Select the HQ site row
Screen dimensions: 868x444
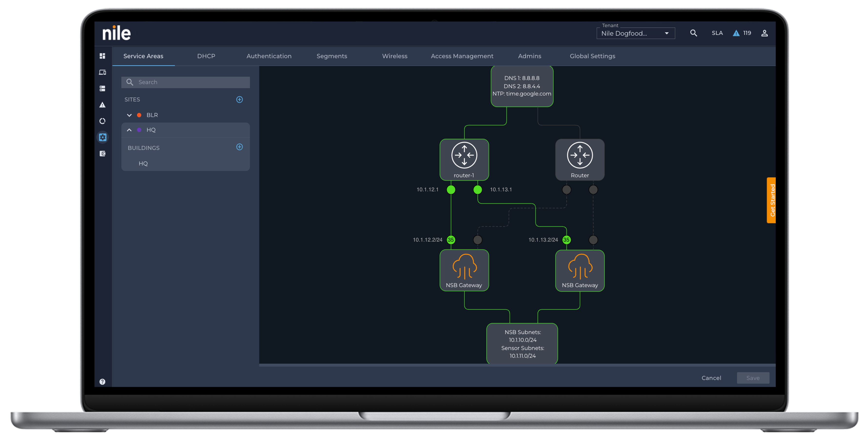point(186,130)
